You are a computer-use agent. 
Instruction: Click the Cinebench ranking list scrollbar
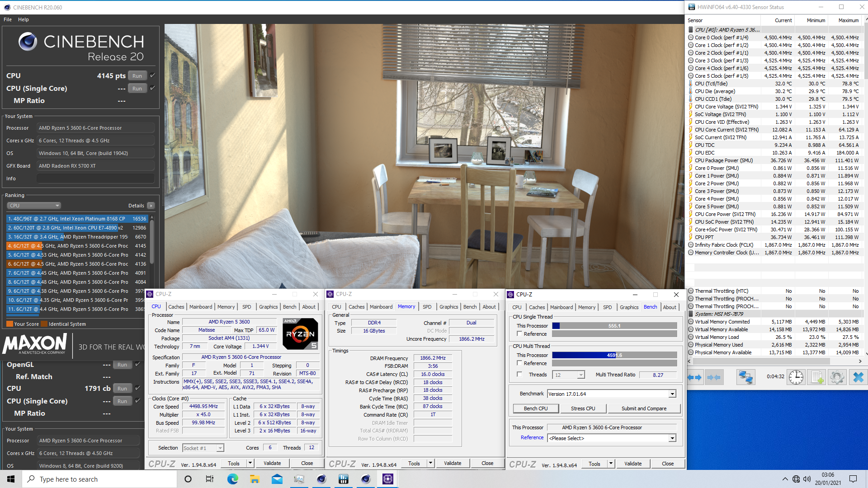[x=152, y=242]
